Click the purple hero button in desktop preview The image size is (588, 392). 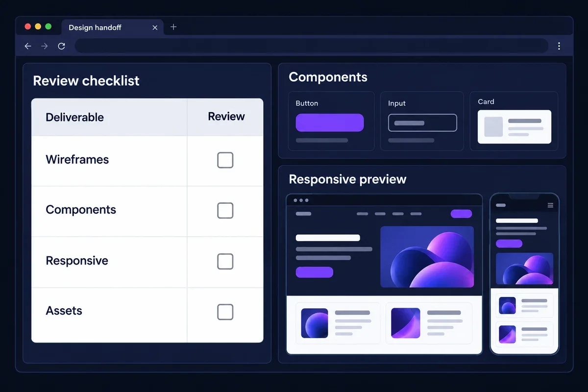pyautogui.click(x=315, y=272)
